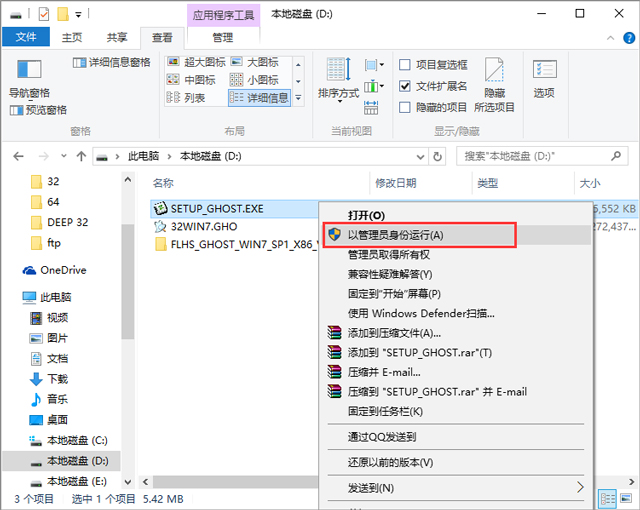
Task: Select small icons layout
Action: (x=254, y=80)
